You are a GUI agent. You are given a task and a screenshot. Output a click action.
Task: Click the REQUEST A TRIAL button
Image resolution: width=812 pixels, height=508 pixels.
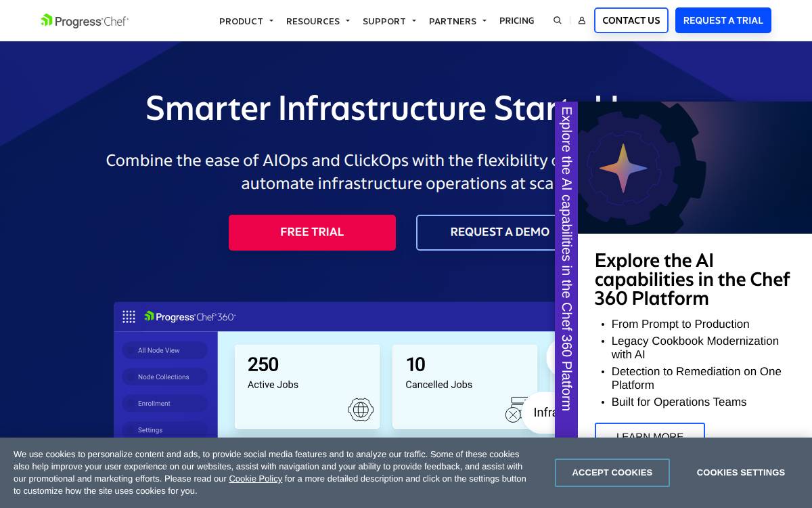click(723, 20)
